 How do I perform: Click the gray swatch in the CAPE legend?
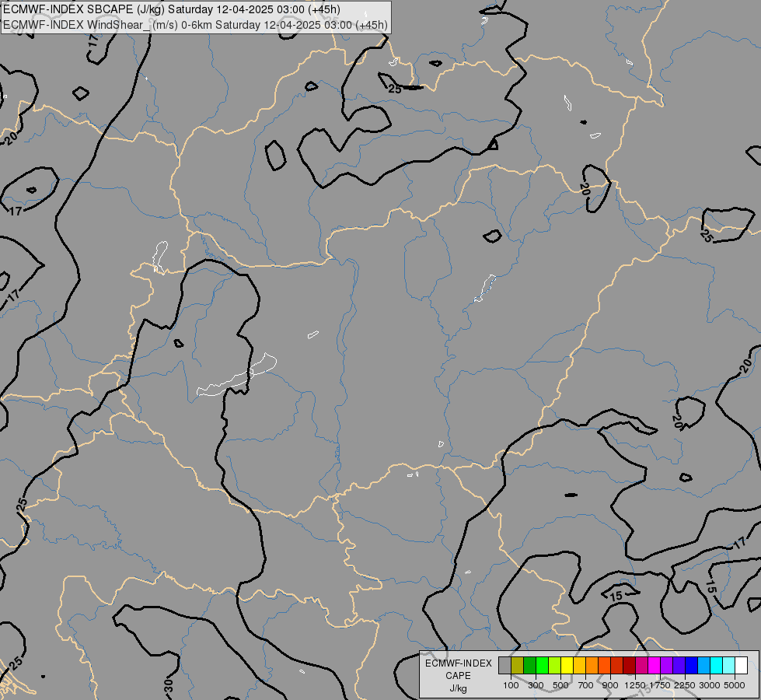coord(504,666)
